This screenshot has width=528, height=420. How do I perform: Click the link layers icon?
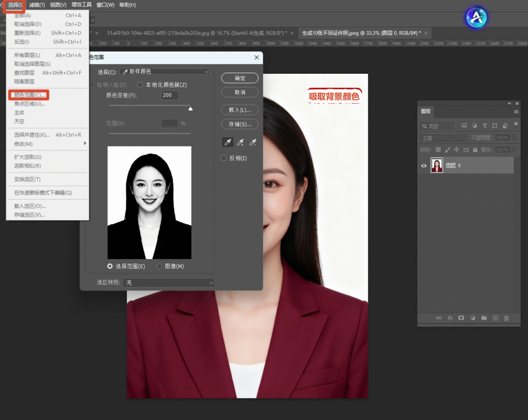pyautogui.click(x=438, y=318)
